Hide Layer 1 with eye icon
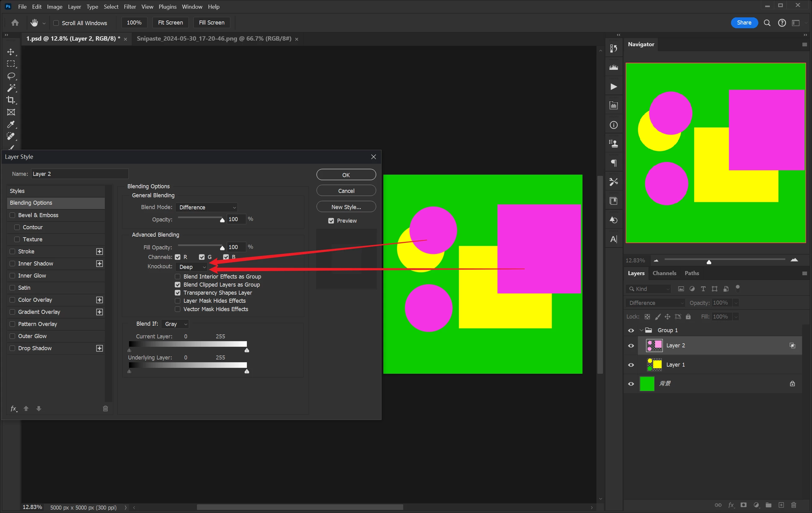Image resolution: width=812 pixels, height=513 pixels. click(x=631, y=365)
